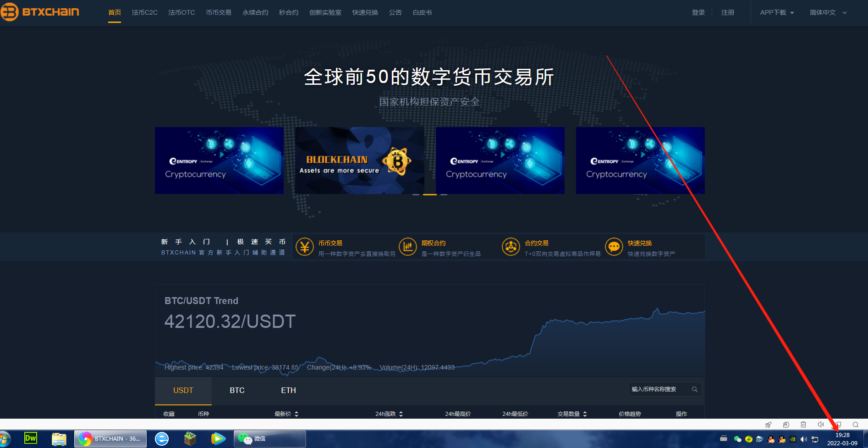868x448 pixels.
Task: Open 法币OTC nav item
Action: (x=181, y=12)
